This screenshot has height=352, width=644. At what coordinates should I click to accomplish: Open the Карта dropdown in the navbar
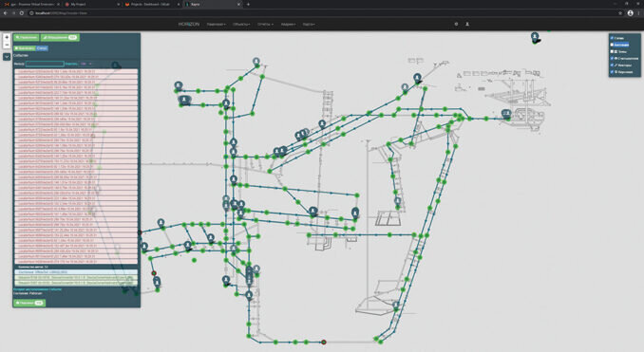click(309, 25)
